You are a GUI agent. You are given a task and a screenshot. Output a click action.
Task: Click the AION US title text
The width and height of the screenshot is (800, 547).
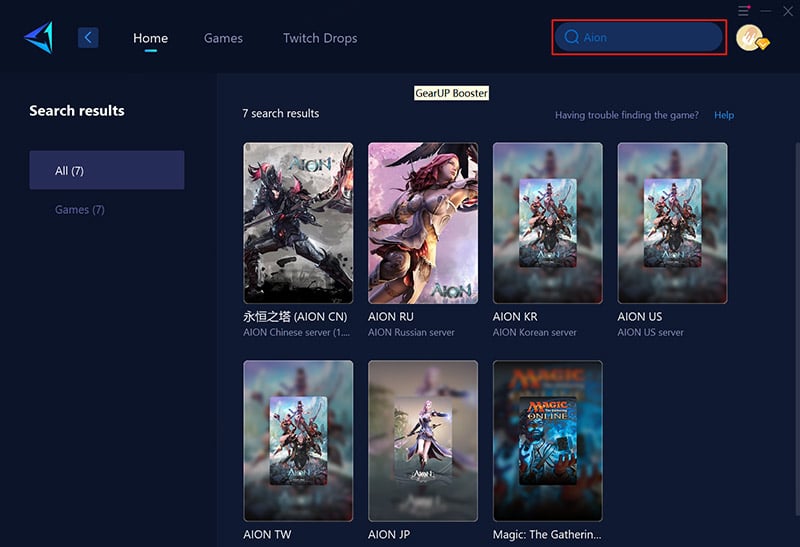click(x=640, y=317)
